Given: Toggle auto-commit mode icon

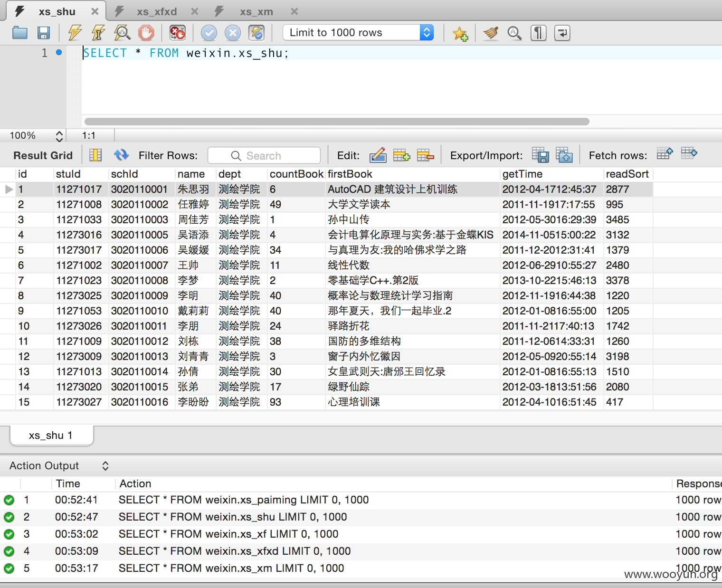Looking at the screenshot, I should pyautogui.click(x=256, y=33).
